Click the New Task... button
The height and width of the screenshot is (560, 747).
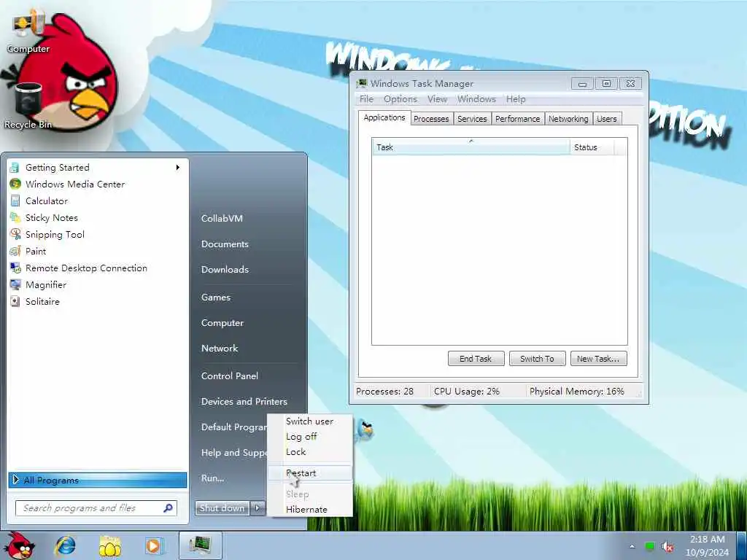pyautogui.click(x=598, y=359)
